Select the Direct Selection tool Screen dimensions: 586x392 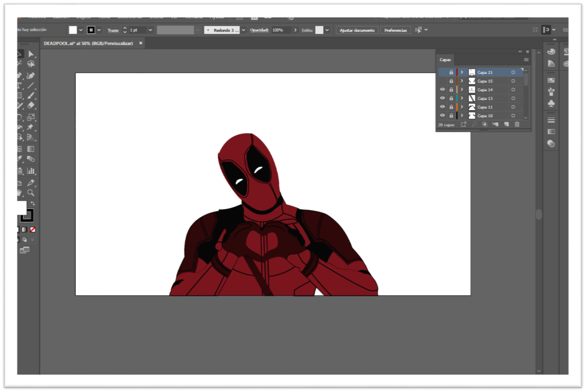[31, 54]
